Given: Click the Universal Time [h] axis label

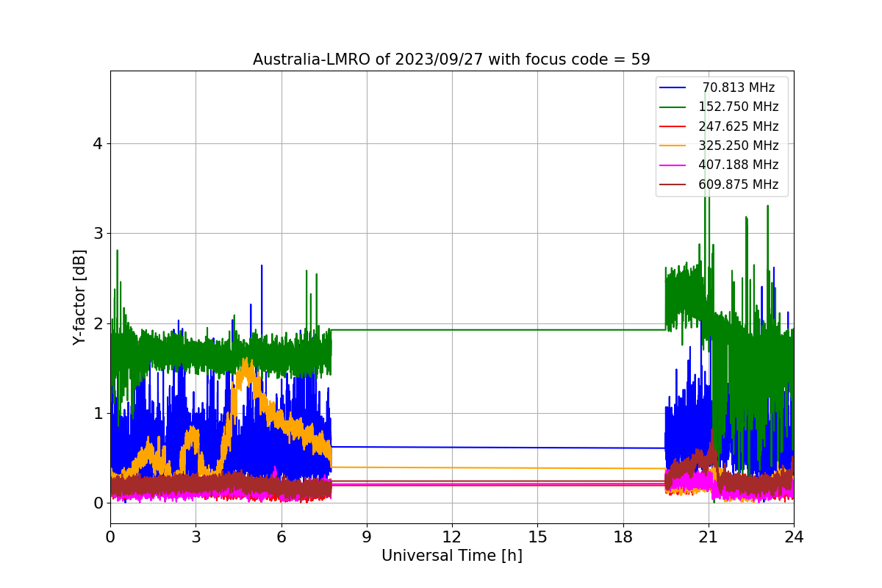Looking at the screenshot, I should pyautogui.click(x=451, y=556).
